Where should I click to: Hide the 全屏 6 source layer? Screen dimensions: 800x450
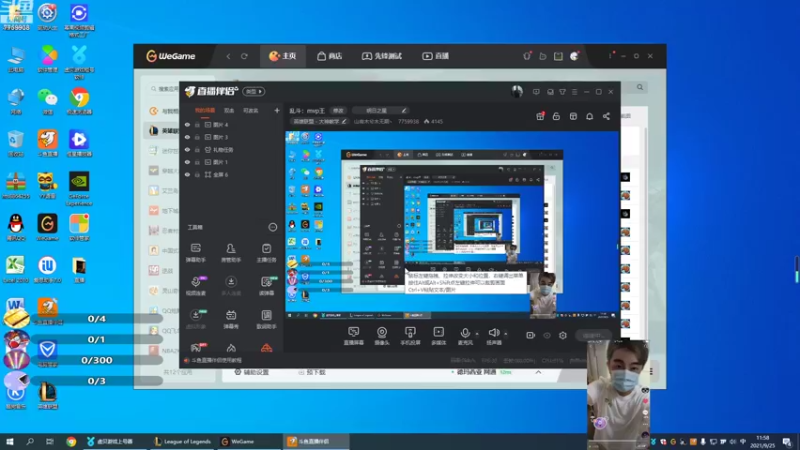[187, 174]
